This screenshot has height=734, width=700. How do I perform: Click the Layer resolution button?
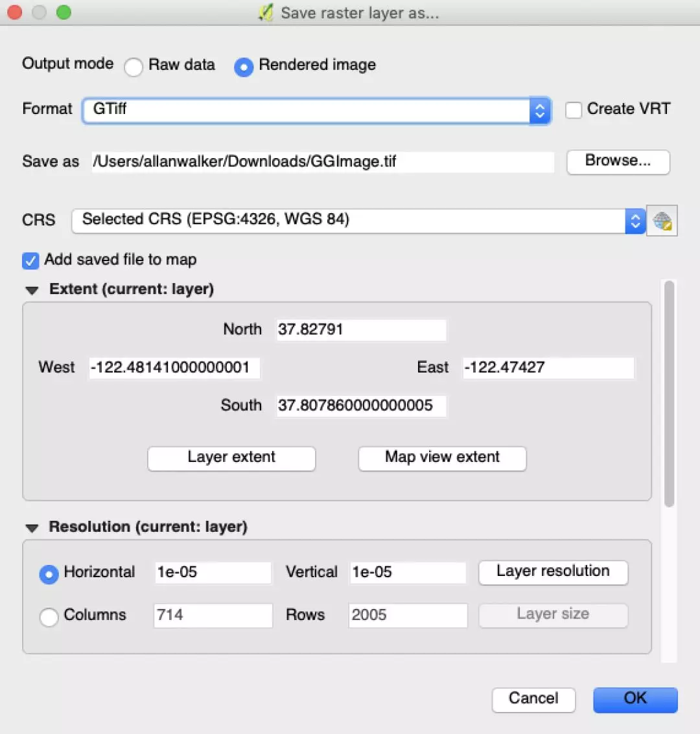553,572
